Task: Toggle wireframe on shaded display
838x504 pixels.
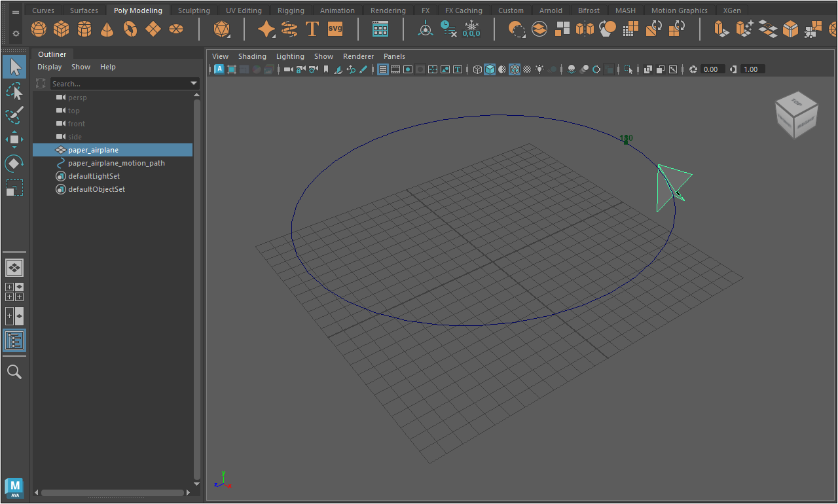Action: point(515,69)
